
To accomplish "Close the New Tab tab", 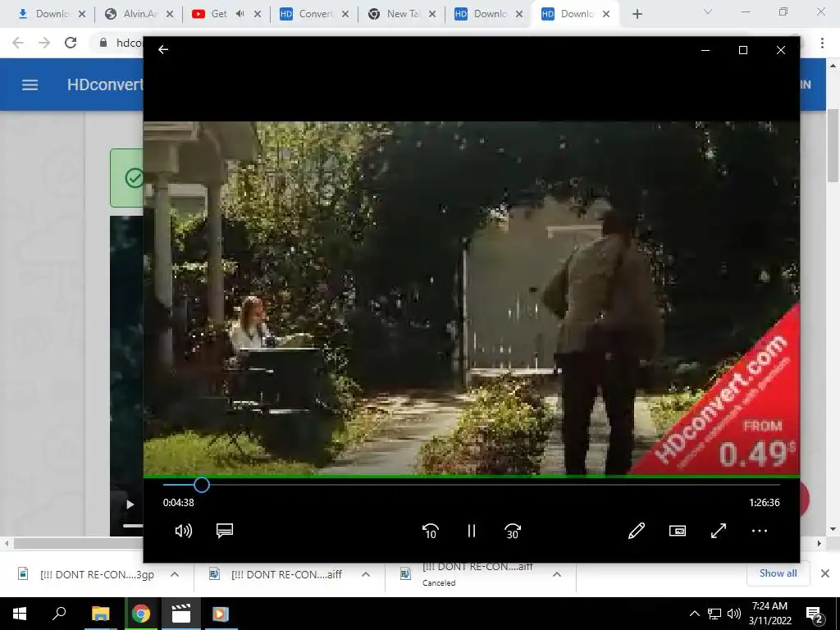I will click(432, 15).
